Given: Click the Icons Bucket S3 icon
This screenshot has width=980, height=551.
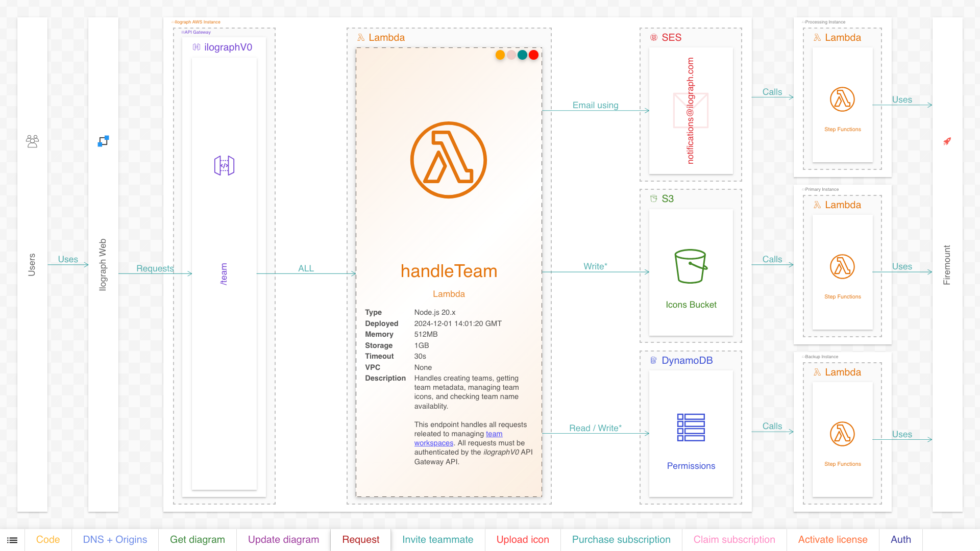Looking at the screenshot, I should click(x=691, y=266).
